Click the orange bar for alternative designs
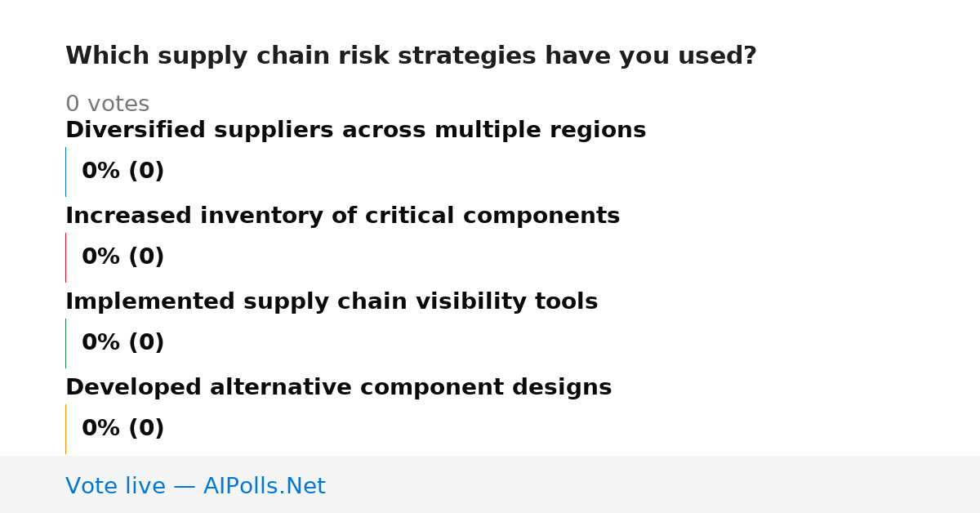 pos(65,429)
